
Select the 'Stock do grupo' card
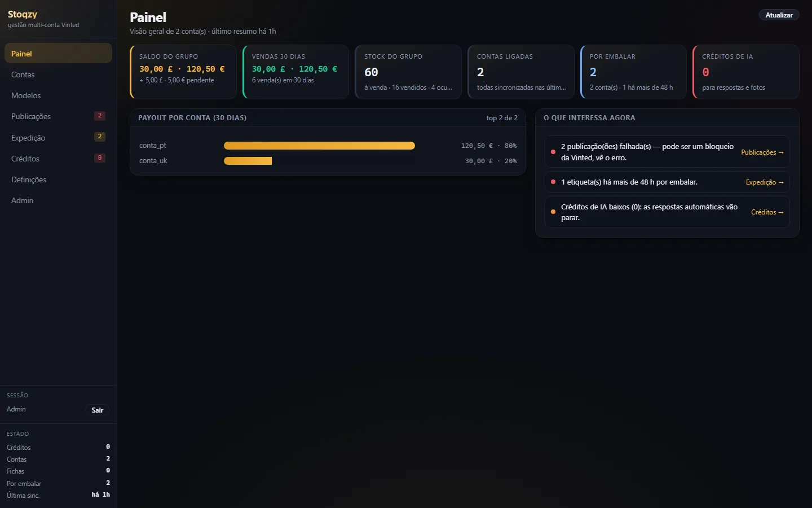tap(408, 72)
